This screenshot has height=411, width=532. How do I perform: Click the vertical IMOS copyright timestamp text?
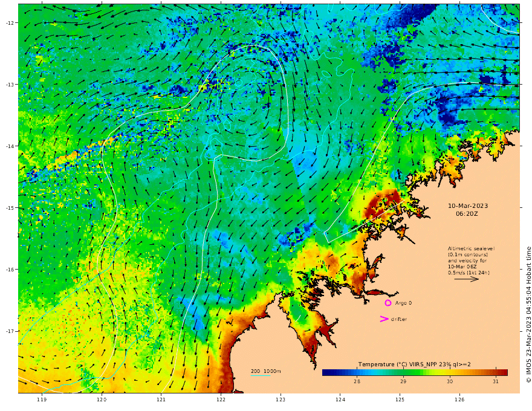pyautogui.click(x=528, y=315)
